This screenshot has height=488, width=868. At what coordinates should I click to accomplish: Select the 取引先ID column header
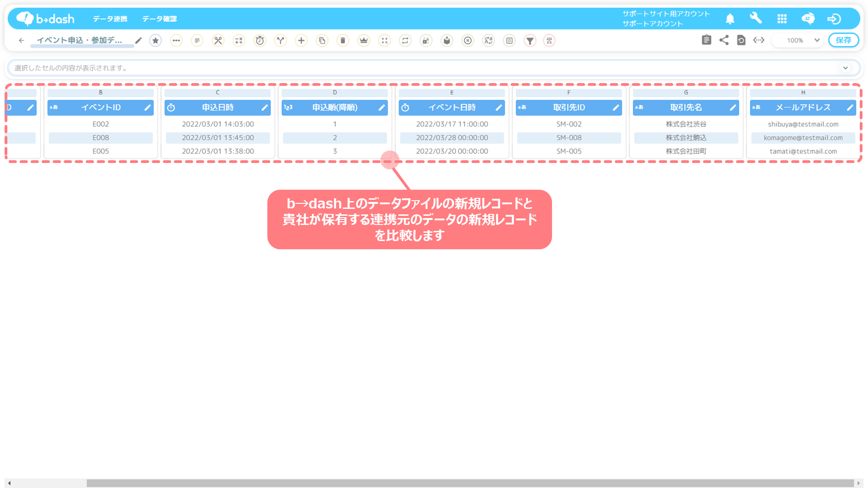click(569, 107)
